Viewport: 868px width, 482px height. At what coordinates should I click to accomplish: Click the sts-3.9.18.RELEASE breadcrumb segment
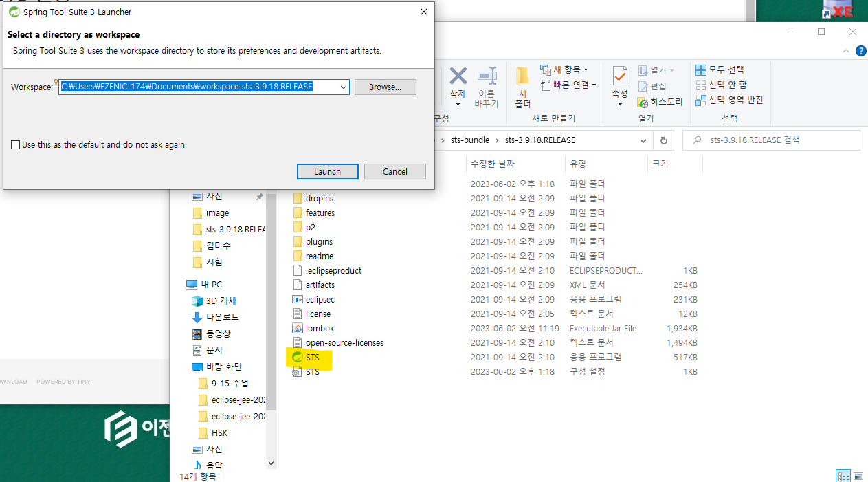[x=540, y=140]
